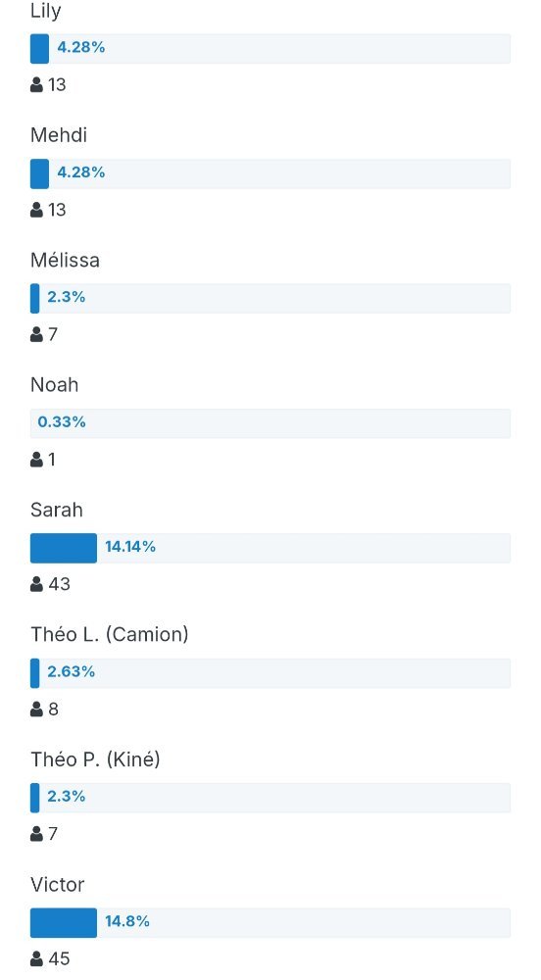541x980 pixels.
Task: Click Sarah's vote count of 43
Action: (60, 584)
